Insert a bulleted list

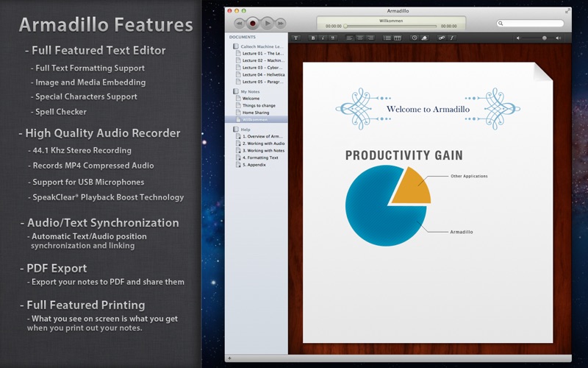pos(387,38)
